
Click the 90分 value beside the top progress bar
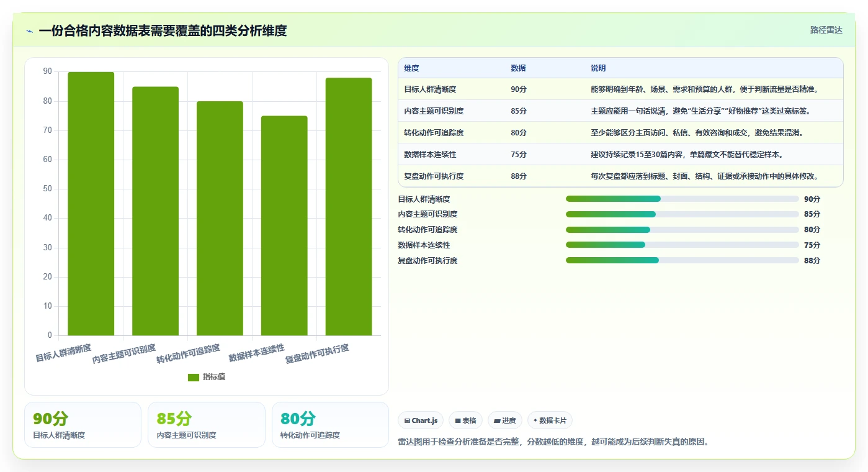click(812, 199)
